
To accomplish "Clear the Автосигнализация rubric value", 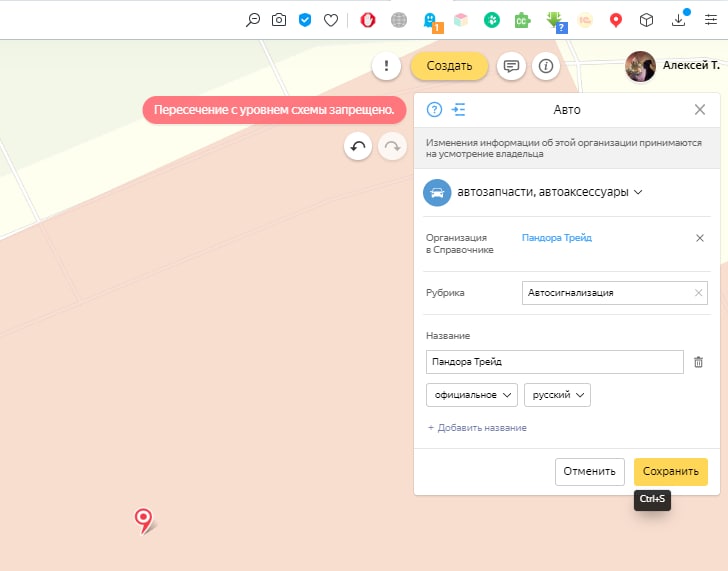I will coord(698,293).
